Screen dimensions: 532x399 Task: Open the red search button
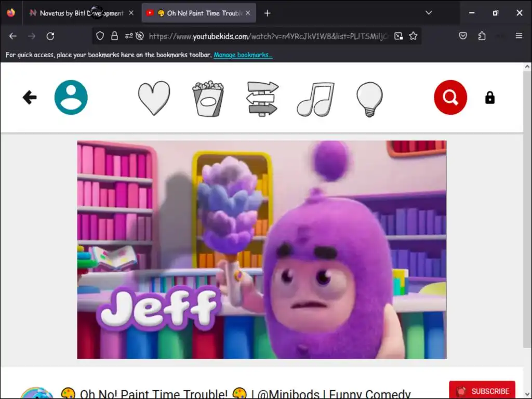pos(450,97)
